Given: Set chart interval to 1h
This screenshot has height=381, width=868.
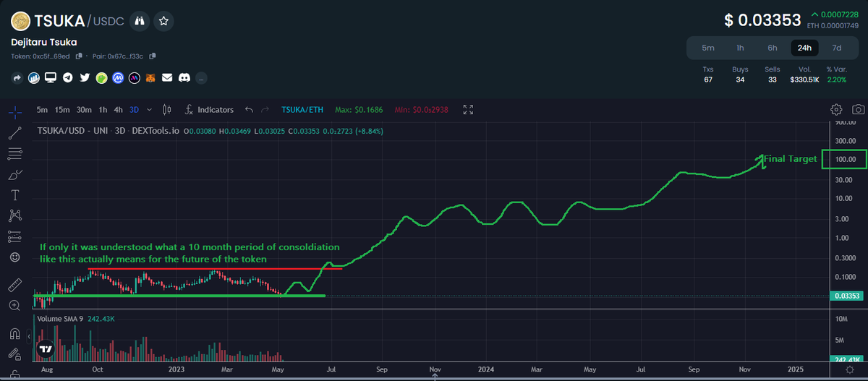Looking at the screenshot, I should 103,110.
